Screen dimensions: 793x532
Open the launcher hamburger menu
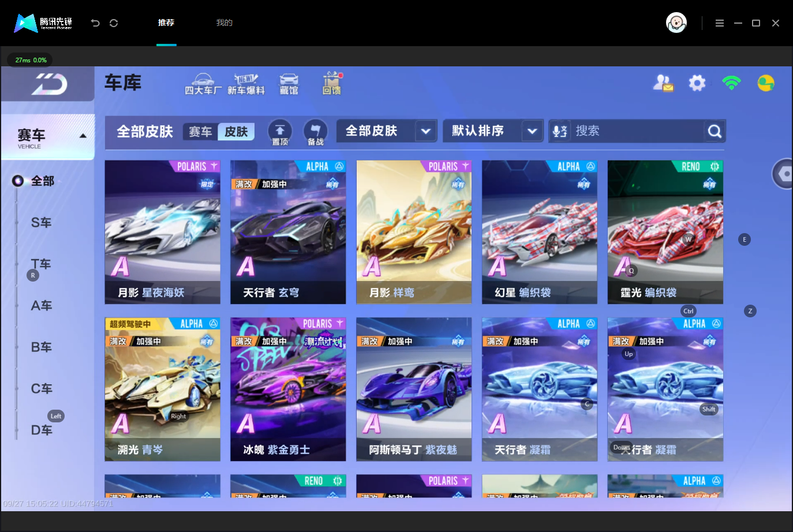point(719,23)
